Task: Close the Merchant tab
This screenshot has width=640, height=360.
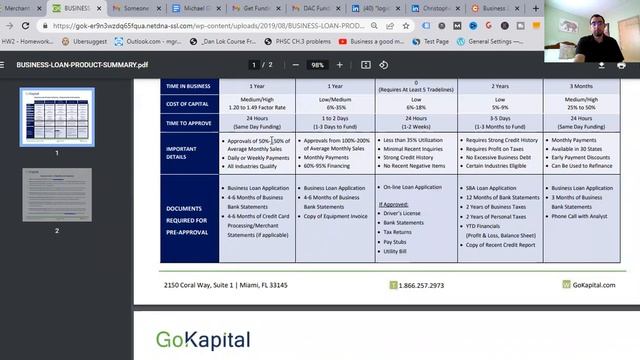Action: 39,8
